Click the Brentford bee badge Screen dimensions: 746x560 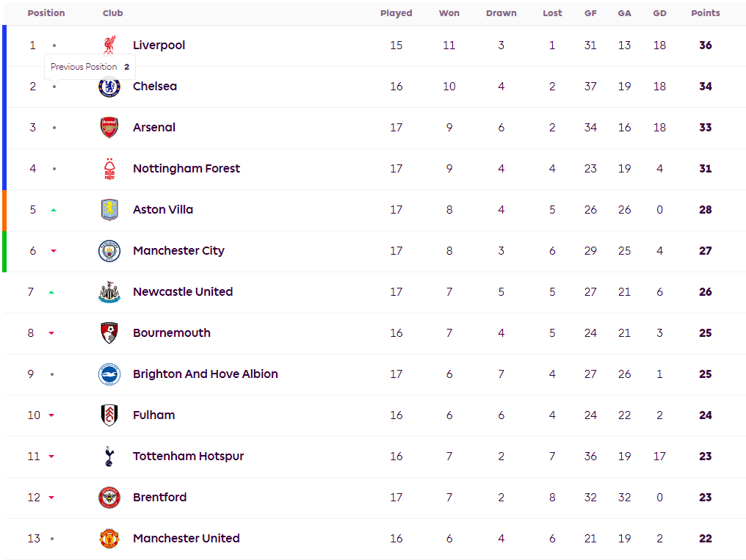click(109, 497)
